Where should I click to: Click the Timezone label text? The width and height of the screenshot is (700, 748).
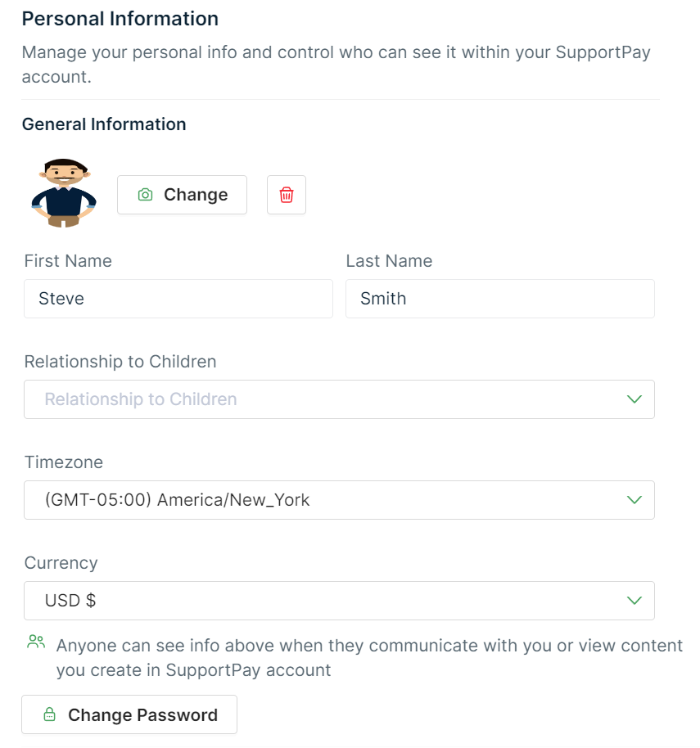pyautogui.click(x=64, y=462)
